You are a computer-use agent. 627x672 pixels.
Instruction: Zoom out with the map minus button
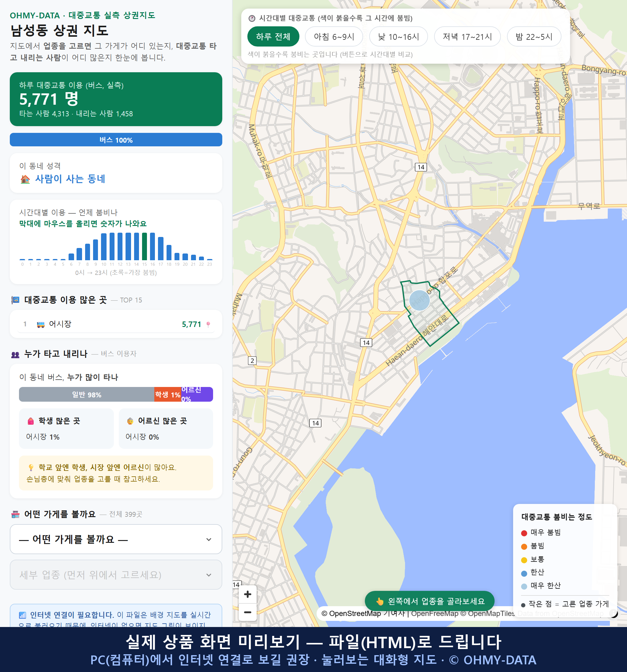pyautogui.click(x=247, y=612)
